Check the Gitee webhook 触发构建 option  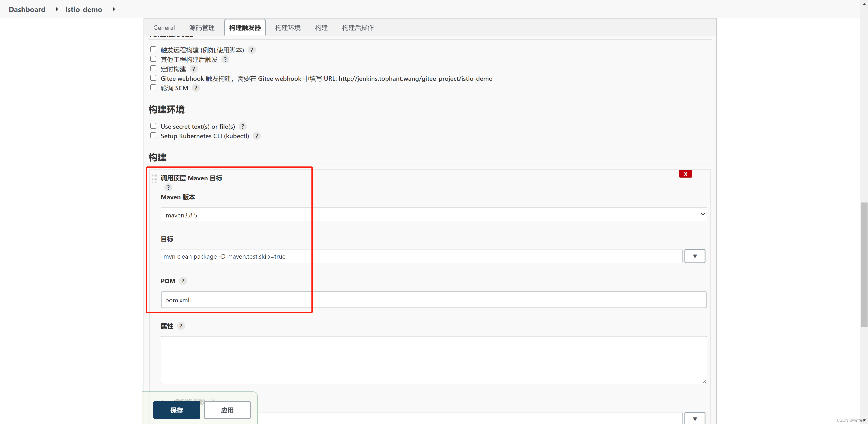pos(153,78)
